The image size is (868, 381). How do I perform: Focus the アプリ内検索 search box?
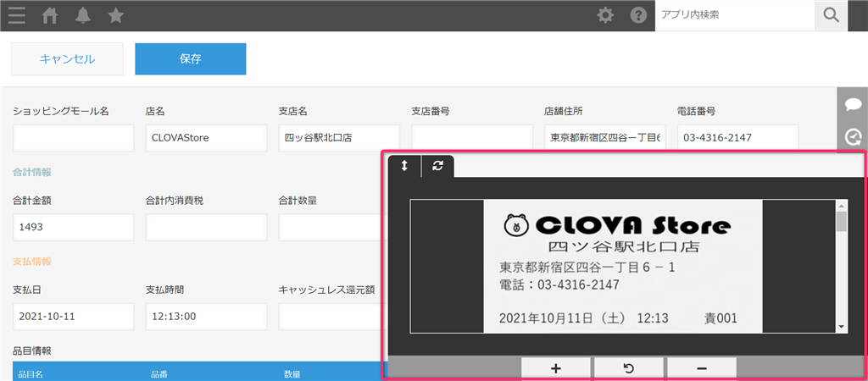735,15
